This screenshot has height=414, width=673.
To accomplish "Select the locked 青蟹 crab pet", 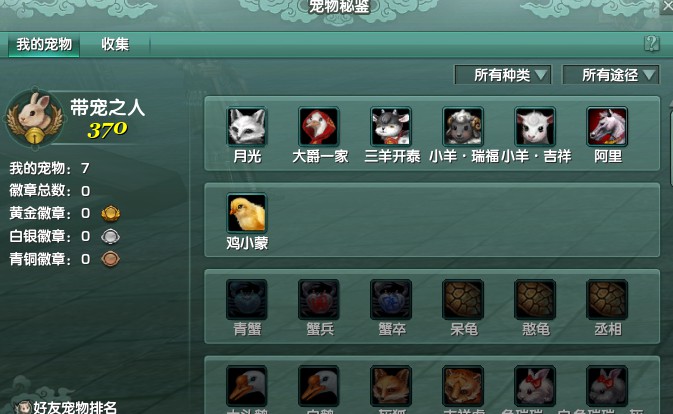I will (247, 299).
